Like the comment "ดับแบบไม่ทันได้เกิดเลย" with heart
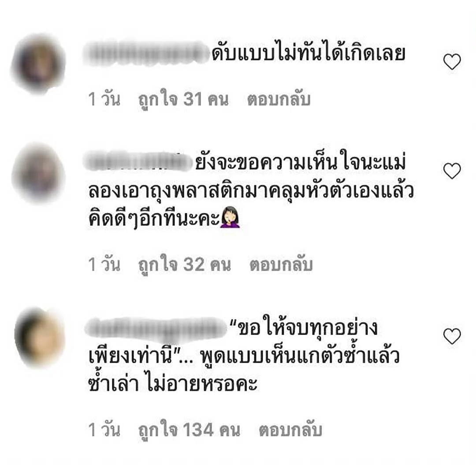 point(452,61)
